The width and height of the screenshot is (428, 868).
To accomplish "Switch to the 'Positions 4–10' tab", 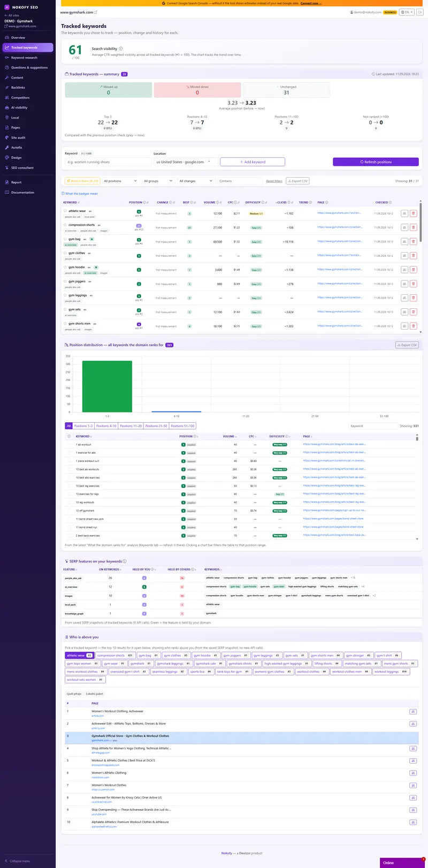I will click(x=106, y=426).
